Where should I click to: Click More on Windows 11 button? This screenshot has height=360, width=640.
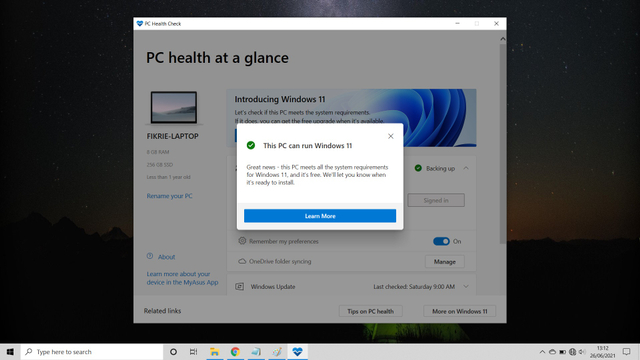tap(460, 311)
